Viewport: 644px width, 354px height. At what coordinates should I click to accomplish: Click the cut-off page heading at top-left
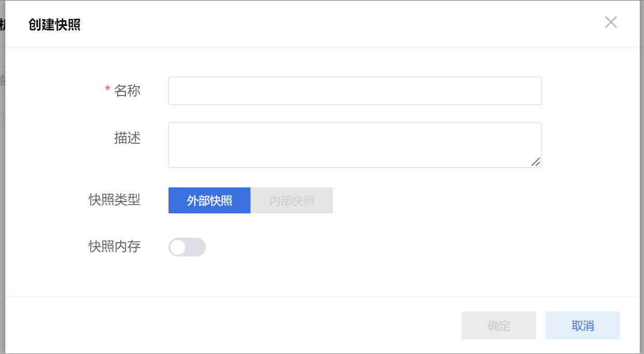click(x=2, y=24)
